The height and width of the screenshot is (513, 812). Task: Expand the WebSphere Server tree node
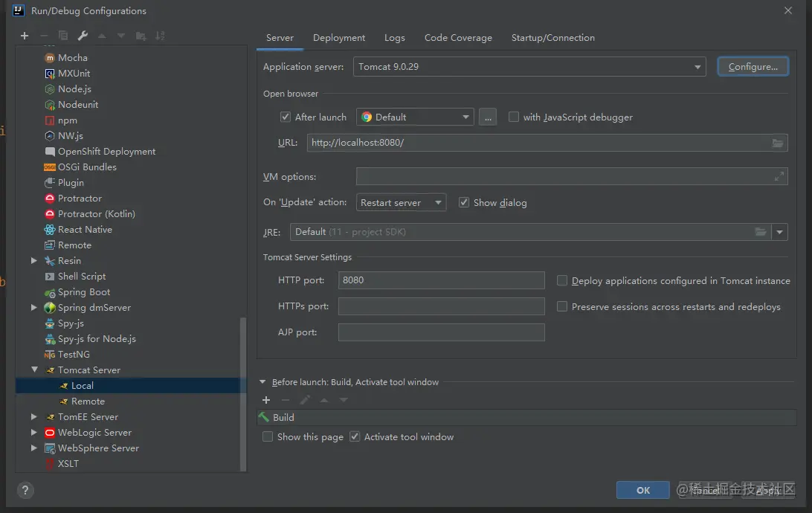pos(33,448)
